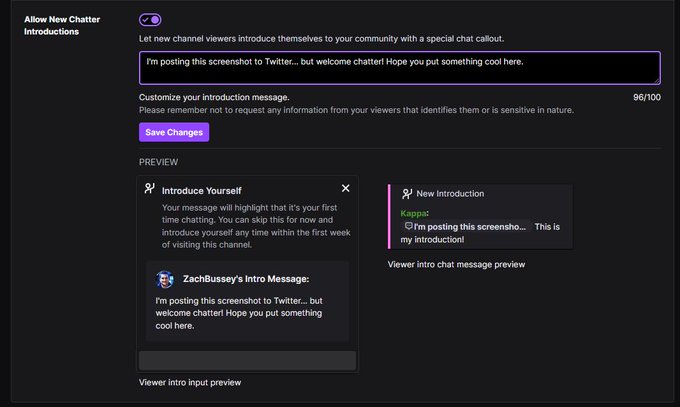
Task: Click the textarea corner grip handle
Action: pyautogui.click(x=657, y=80)
